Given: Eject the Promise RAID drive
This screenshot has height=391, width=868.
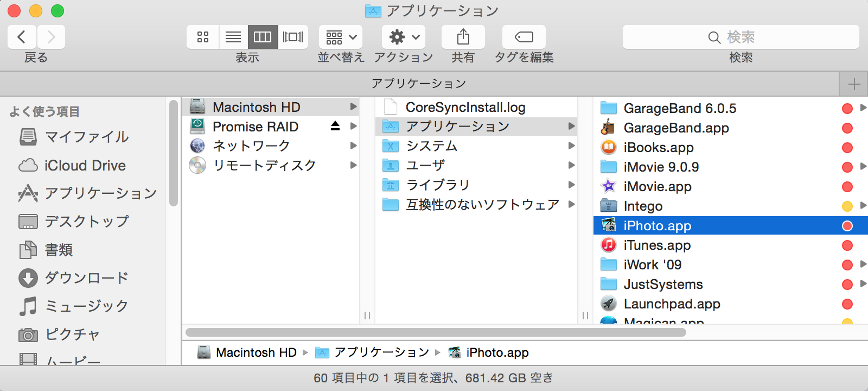Looking at the screenshot, I should [335, 126].
